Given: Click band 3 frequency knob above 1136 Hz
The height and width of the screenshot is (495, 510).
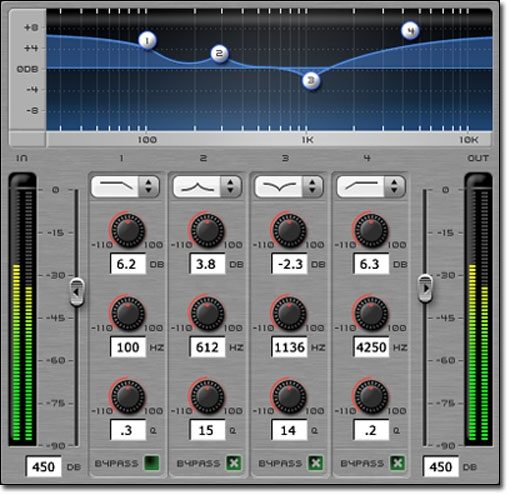Looking at the screenshot, I should click(289, 314).
